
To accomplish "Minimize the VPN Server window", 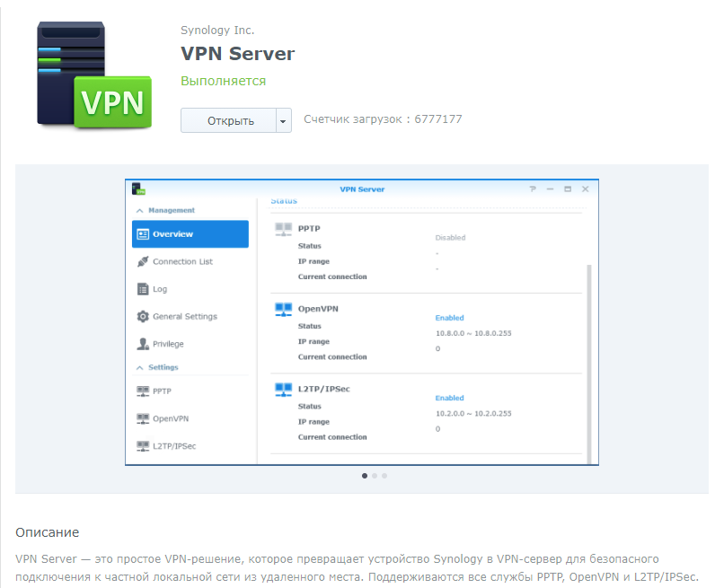I will pos(550,189).
